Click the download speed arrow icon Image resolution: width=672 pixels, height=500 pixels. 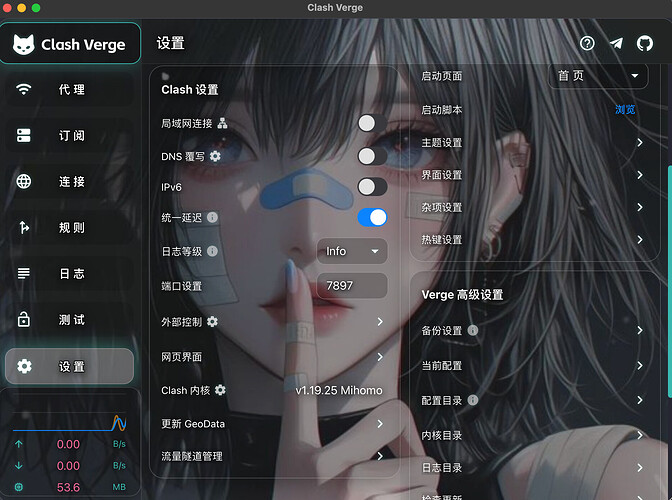pyautogui.click(x=18, y=466)
